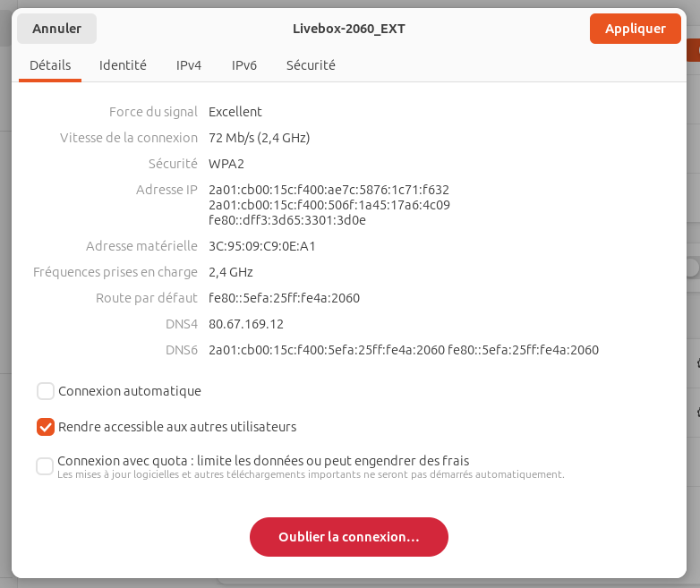Screen dimensions: 700x588
Task: Click the quota note about mises à jour logicielles
Action: point(311,474)
